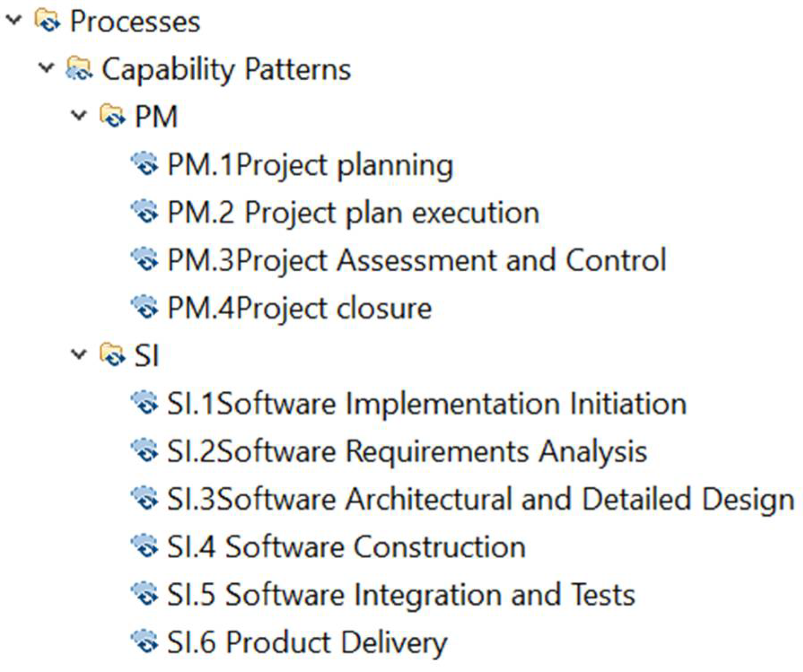Click the PM.4Project closure pattern icon
Screen dimensions: 803x672
tap(144, 308)
